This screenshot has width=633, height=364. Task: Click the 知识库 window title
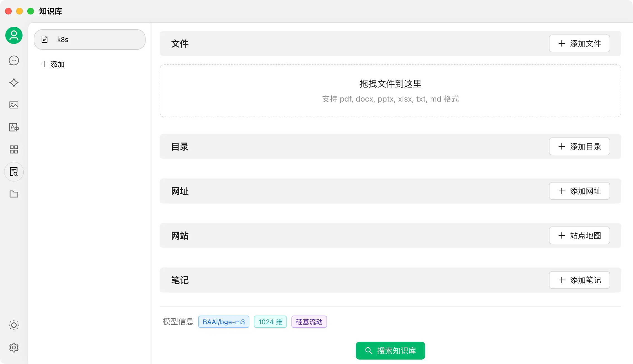pyautogui.click(x=51, y=11)
